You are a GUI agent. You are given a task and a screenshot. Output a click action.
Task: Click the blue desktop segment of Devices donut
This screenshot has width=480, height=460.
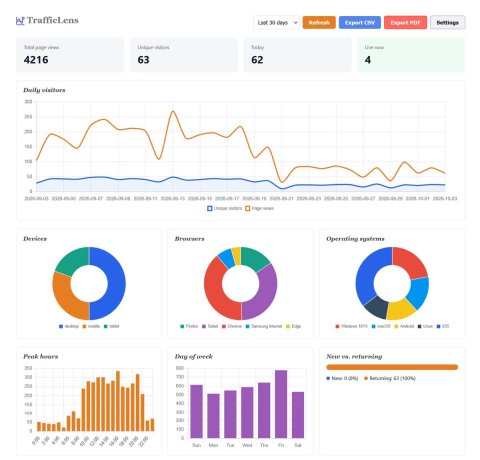(x=117, y=283)
